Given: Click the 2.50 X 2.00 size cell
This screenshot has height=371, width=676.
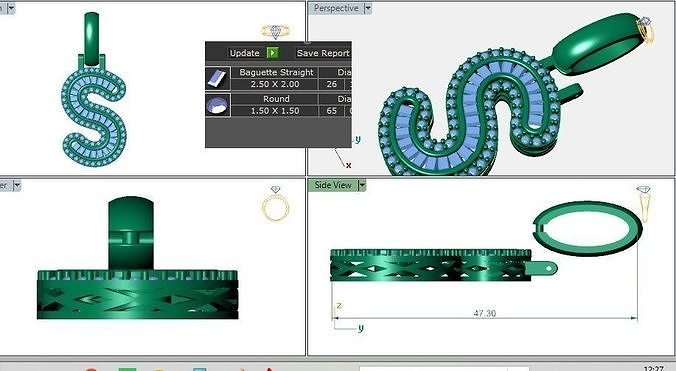Looking at the screenshot, I should [275, 84].
